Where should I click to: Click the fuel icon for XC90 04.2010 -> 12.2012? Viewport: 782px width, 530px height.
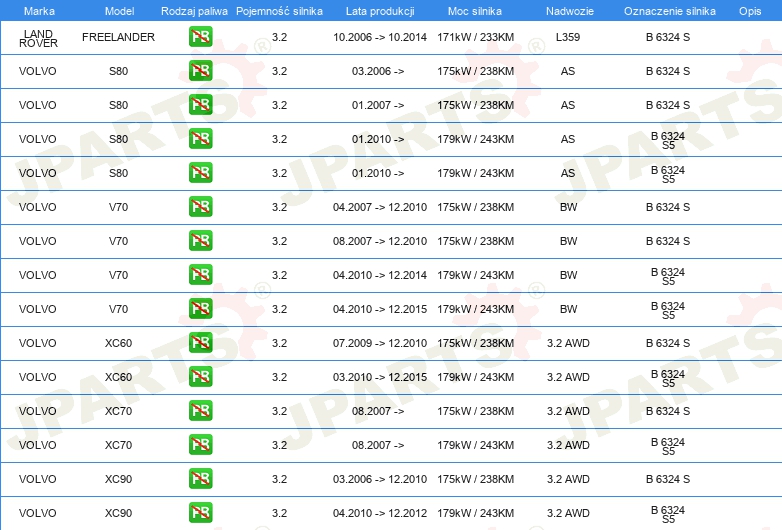pos(200,513)
